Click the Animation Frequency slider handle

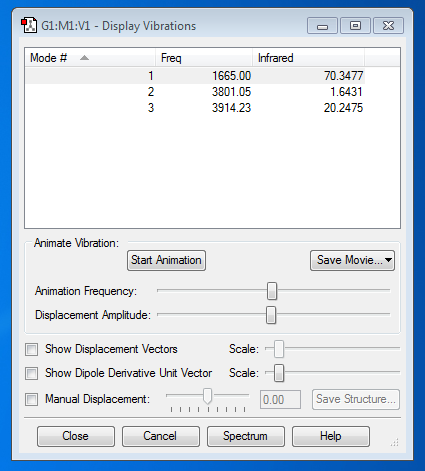pos(272,291)
